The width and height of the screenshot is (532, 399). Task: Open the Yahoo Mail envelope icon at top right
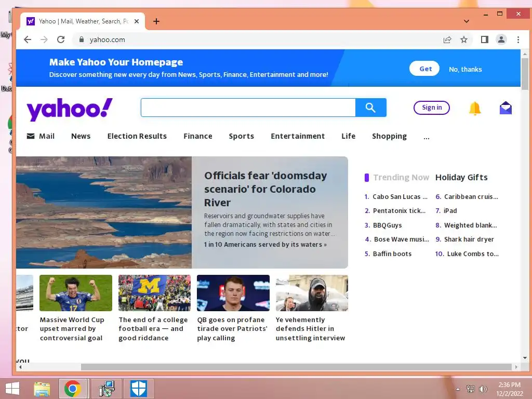506,108
